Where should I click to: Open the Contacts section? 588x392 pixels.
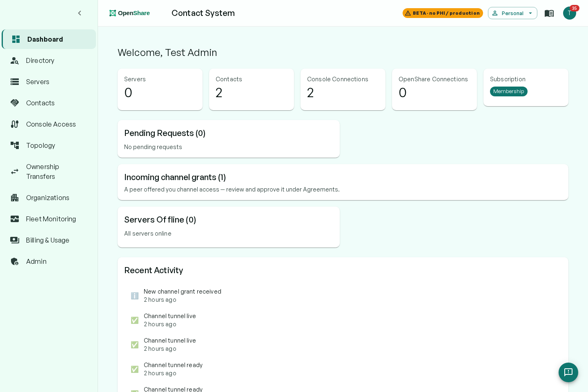coord(49,103)
